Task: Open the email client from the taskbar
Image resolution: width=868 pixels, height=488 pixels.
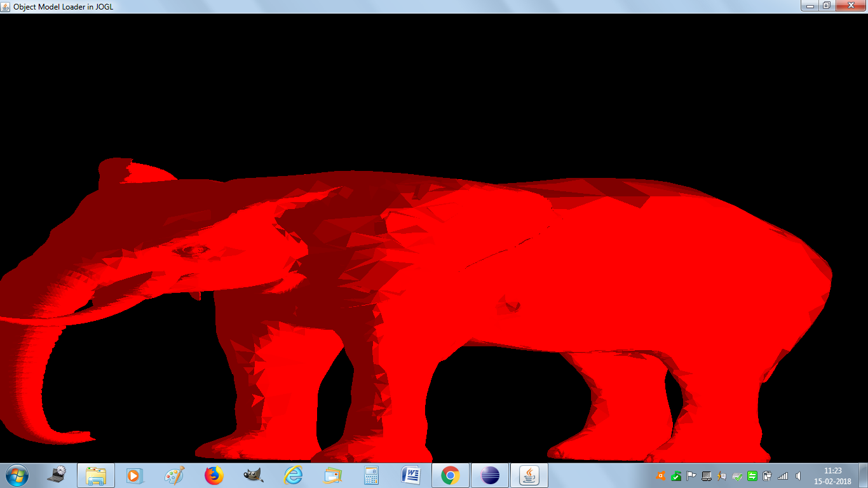Action: point(332,474)
